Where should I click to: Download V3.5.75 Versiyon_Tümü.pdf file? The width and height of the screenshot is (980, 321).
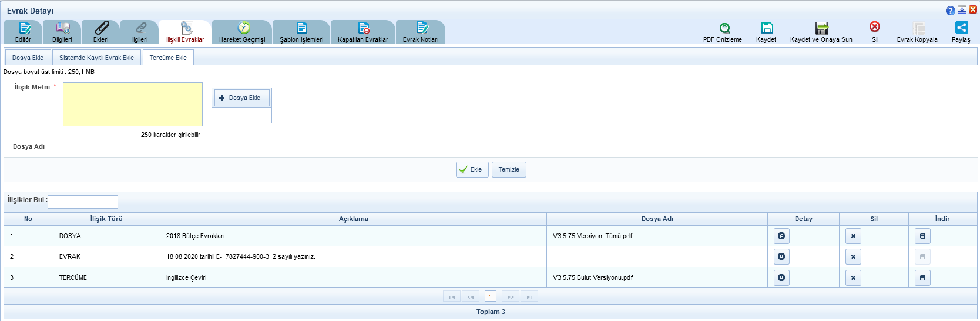click(922, 236)
